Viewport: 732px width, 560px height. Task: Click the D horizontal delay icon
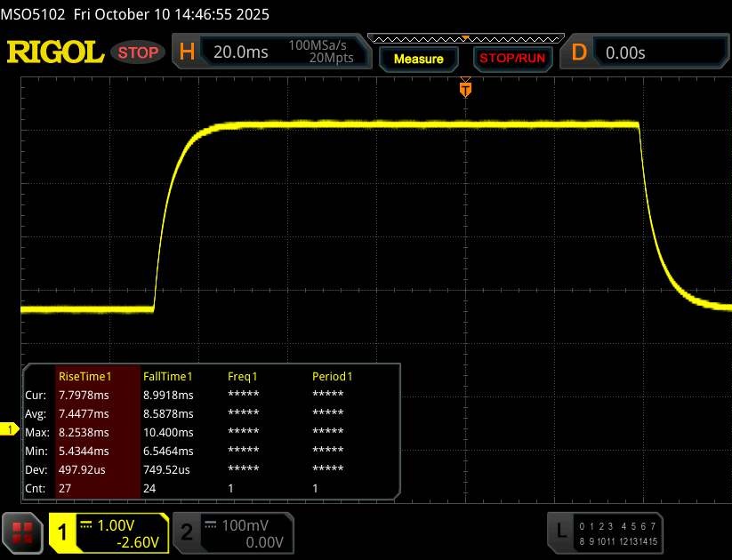pyautogui.click(x=579, y=52)
